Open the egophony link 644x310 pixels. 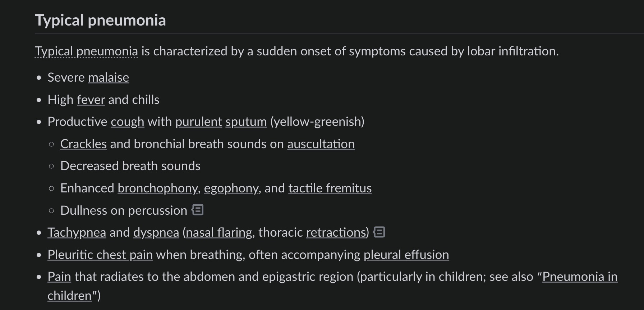[231, 188]
